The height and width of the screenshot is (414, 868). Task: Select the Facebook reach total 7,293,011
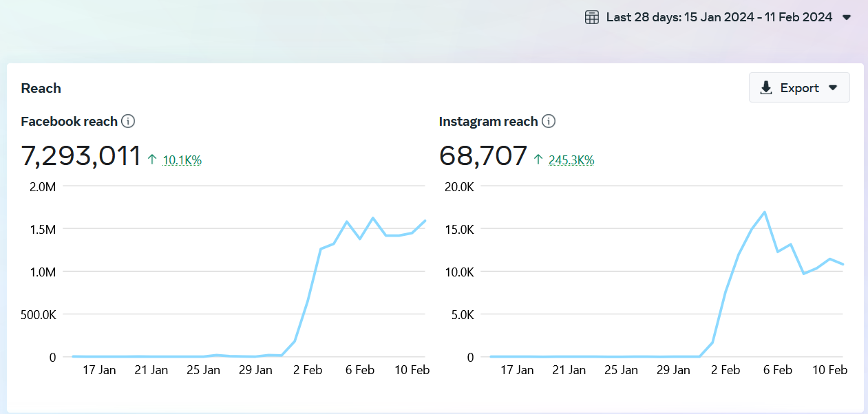click(x=81, y=157)
